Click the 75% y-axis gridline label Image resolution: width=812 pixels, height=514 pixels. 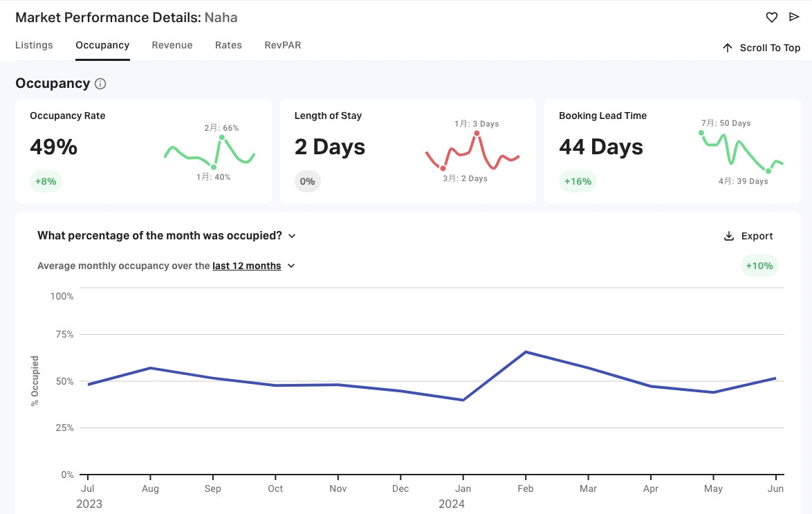point(65,335)
